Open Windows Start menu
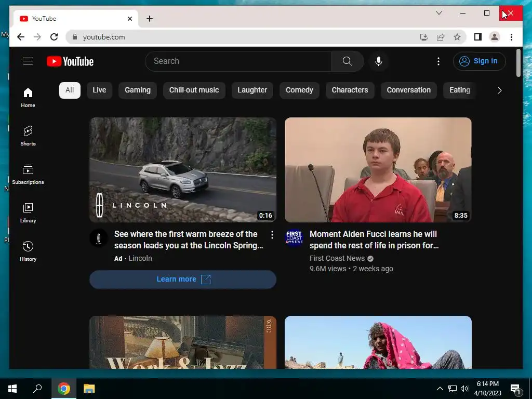 [x=12, y=389]
